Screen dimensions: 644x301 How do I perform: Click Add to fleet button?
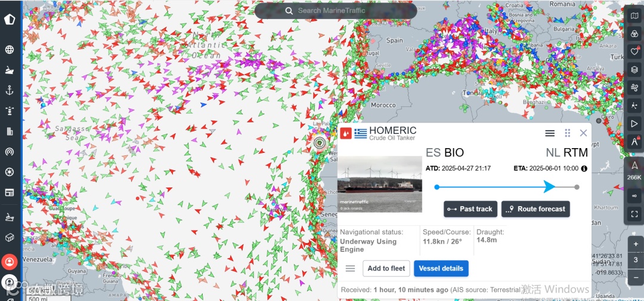click(x=386, y=269)
